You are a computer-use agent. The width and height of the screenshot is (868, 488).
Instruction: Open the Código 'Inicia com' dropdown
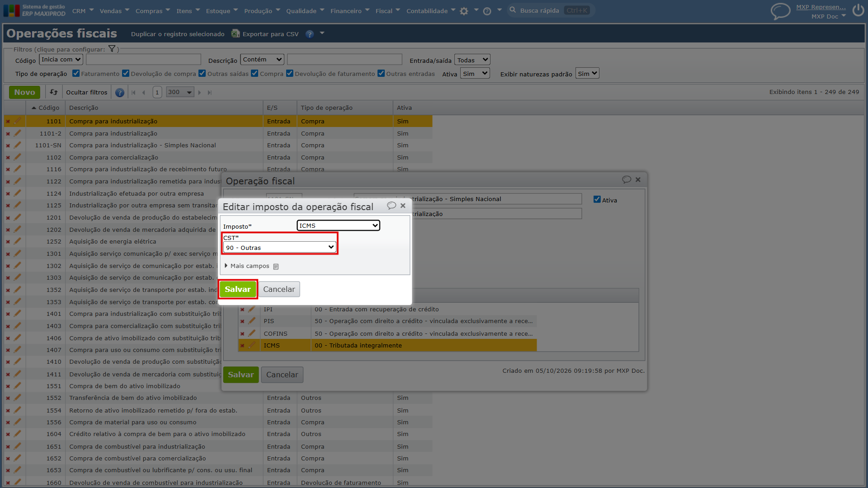tap(61, 60)
